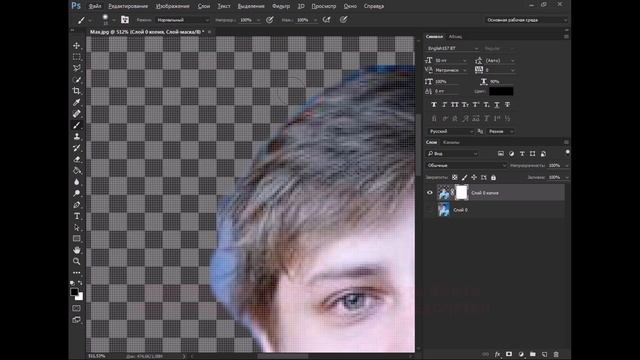Open the font family dropdown
This screenshot has width=640, height=360.
(x=452, y=48)
